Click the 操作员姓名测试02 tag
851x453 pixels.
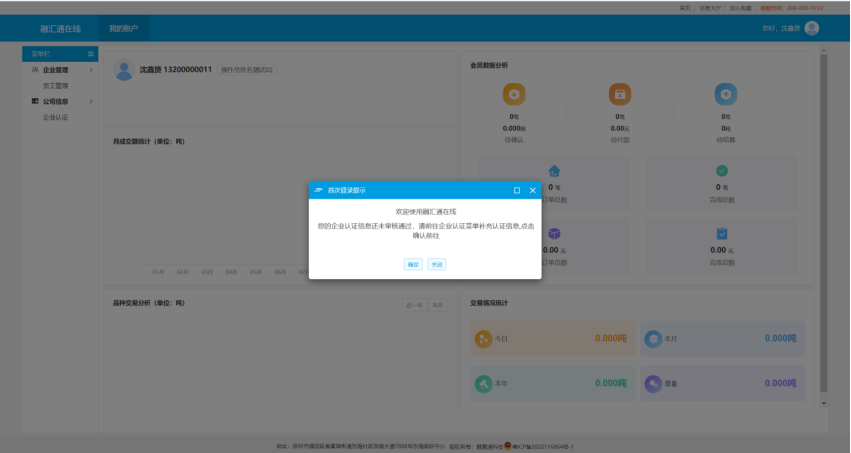point(247,69)
